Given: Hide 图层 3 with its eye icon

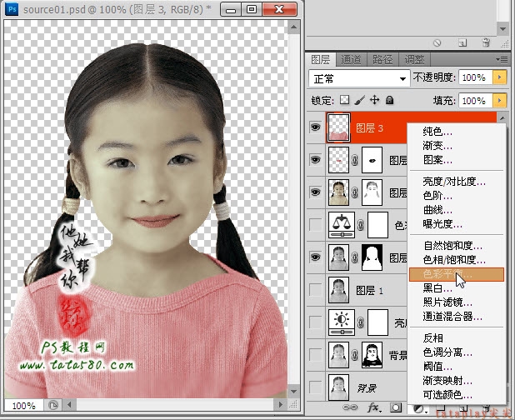Looking at the screenshot, I should [x=315, y=127].
